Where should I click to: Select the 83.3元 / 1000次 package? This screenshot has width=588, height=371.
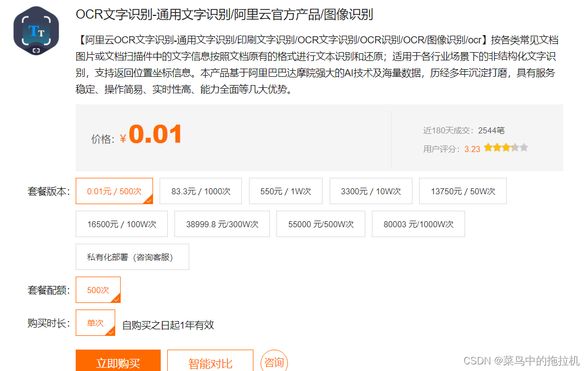201,191
